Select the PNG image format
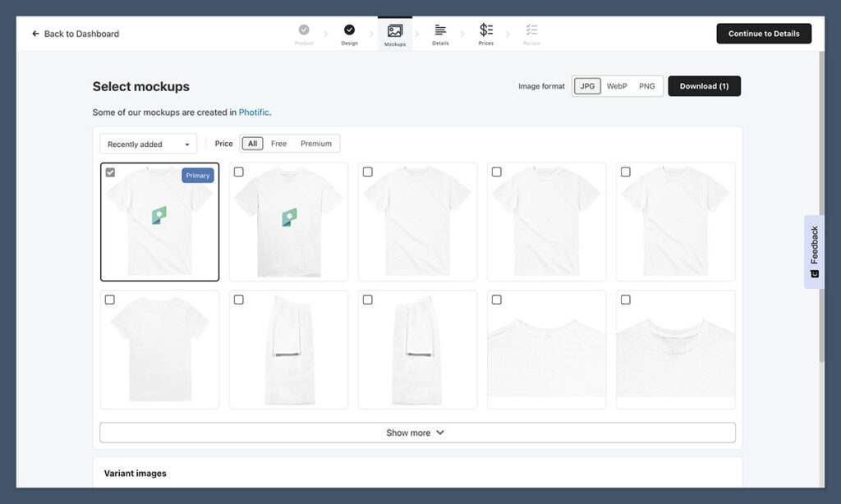 pos(646,86)
